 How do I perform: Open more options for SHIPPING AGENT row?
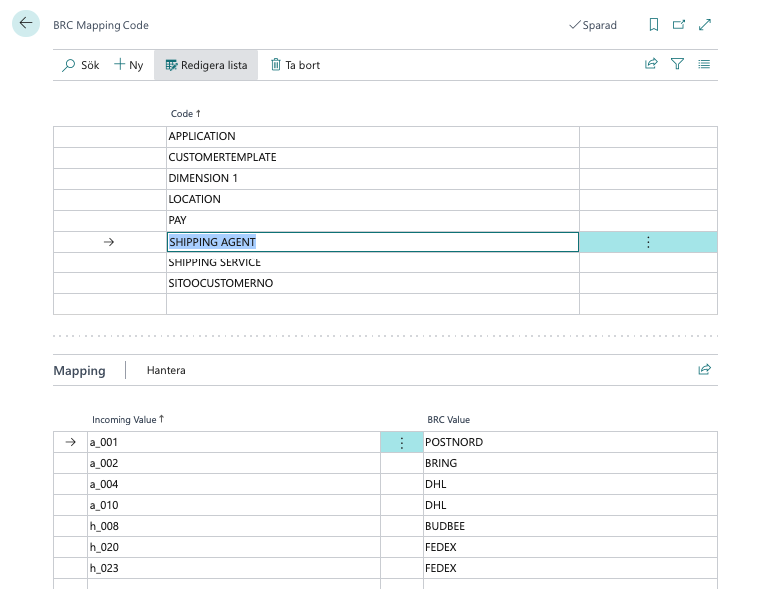click(x=648, y=242)
